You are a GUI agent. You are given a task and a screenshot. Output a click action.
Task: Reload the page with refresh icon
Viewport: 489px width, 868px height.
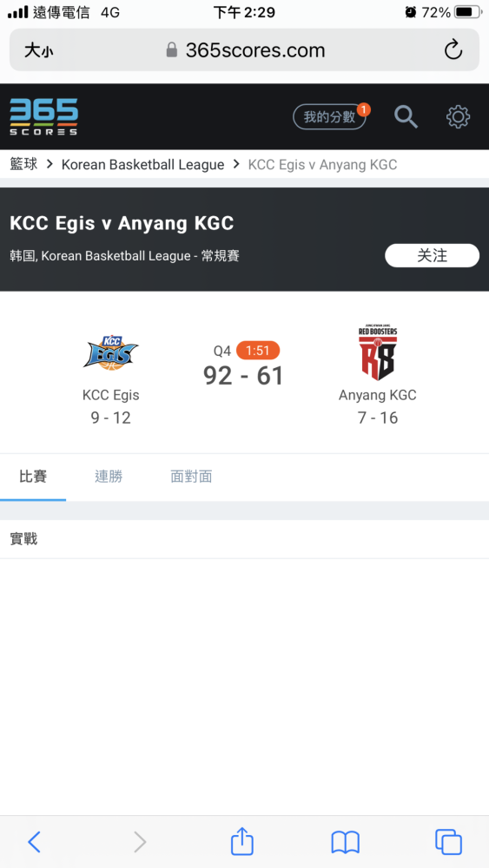coord(453,49)
